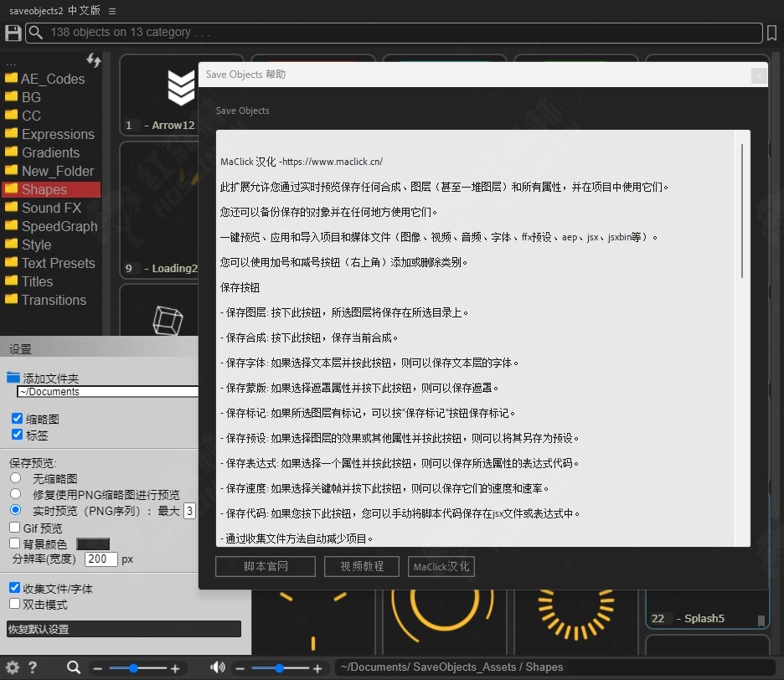The height and width of the screenshot is (680, 784).
Task: Click the 视频教程 button
Action: point(362,566)
